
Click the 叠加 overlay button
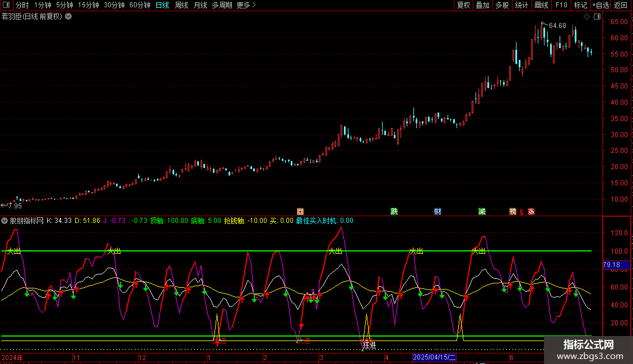click(482, 5)
